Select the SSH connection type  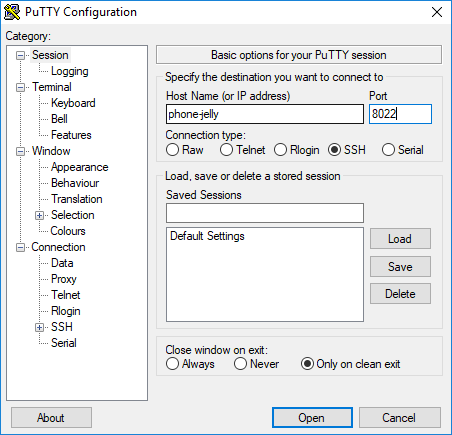(334, 150)
